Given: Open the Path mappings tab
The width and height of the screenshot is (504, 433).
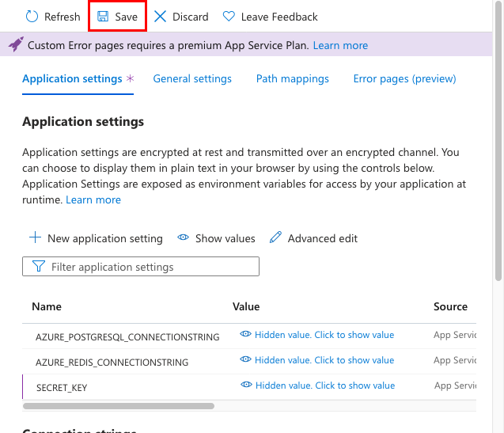Looking at the screenshot, I should coord(292,78).
